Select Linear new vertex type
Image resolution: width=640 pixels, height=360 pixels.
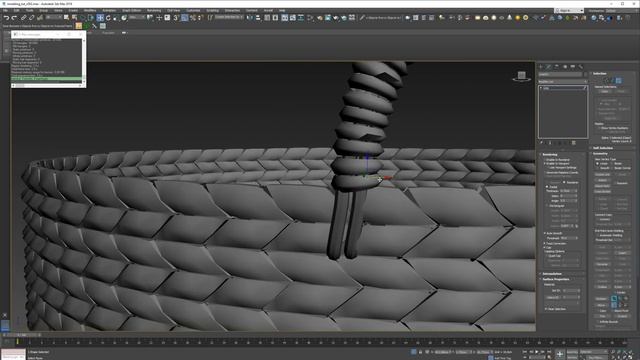(598, 164)
